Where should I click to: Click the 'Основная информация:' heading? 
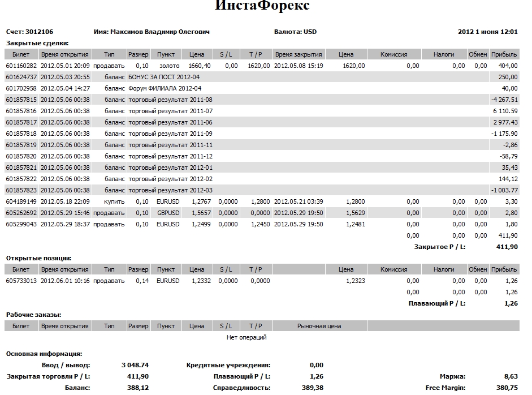44,354
